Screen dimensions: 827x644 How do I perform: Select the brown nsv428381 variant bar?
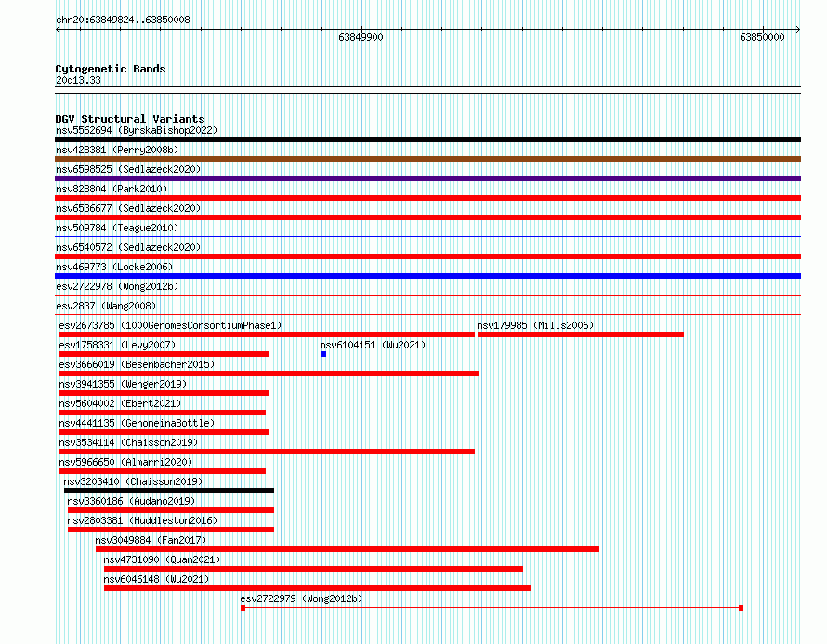tap(427, 159)
